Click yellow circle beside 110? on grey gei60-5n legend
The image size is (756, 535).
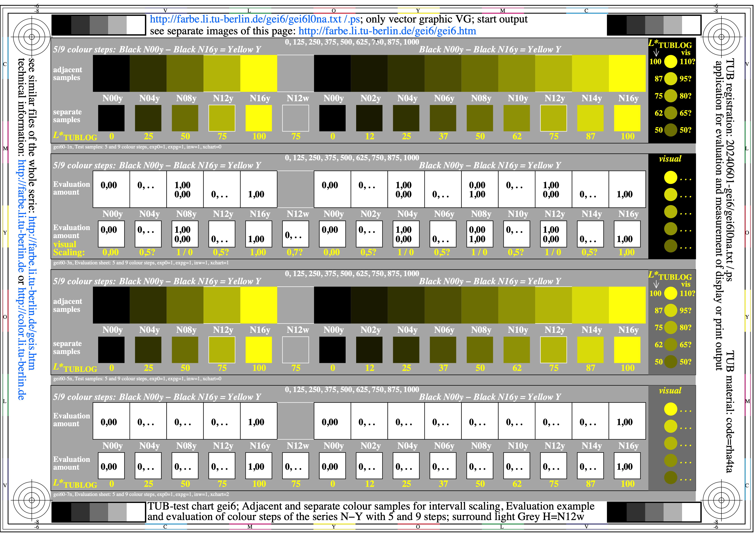(x=670, y=293)
